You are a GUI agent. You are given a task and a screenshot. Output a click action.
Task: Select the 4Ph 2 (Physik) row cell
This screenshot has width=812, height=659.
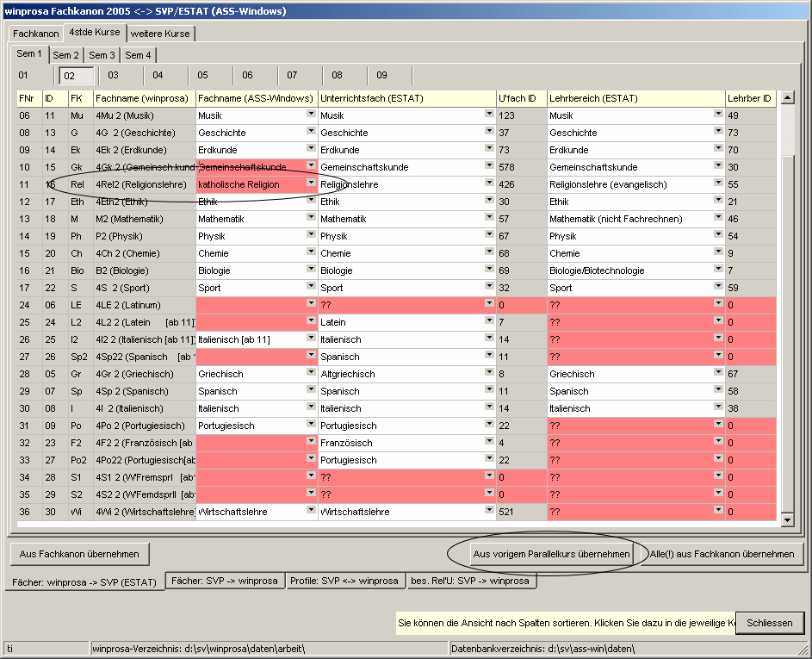144,236
